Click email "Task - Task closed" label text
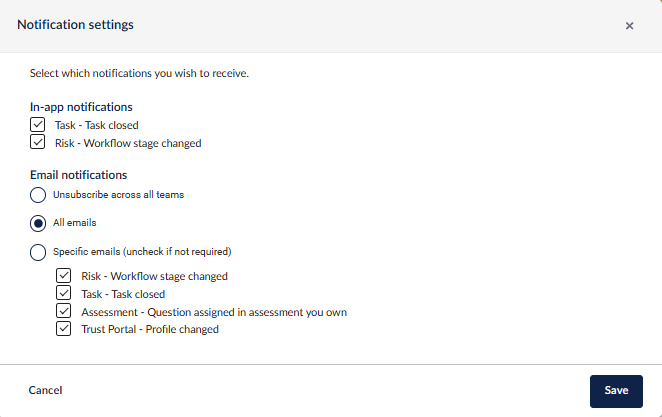This screenshot has width=662, height=417. tap(123, 295)
